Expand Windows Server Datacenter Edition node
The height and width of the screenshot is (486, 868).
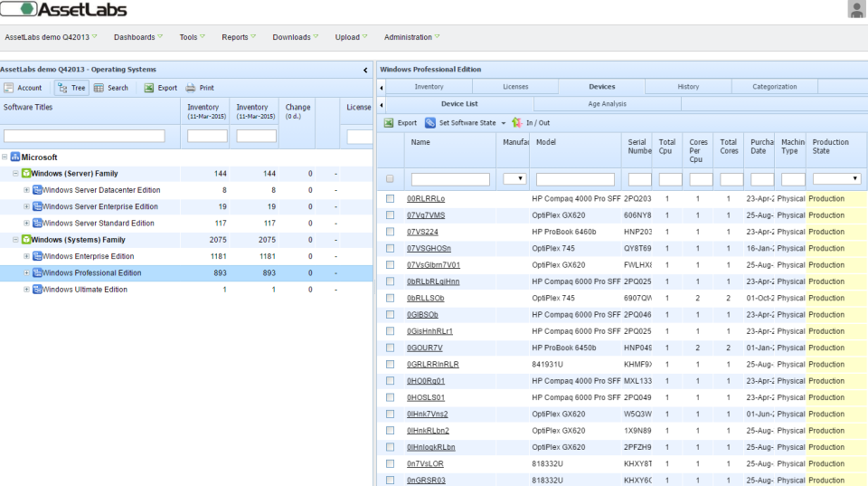point(26,190)
